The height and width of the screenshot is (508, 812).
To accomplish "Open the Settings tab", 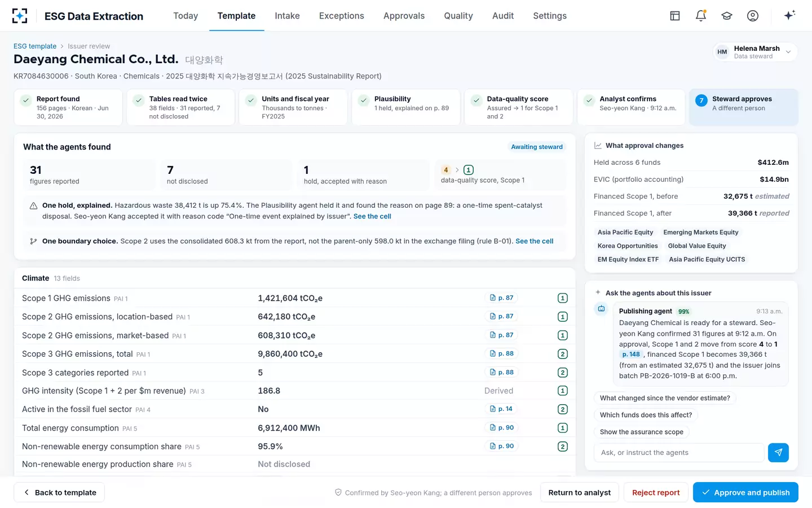I will (x=550, y=16).
